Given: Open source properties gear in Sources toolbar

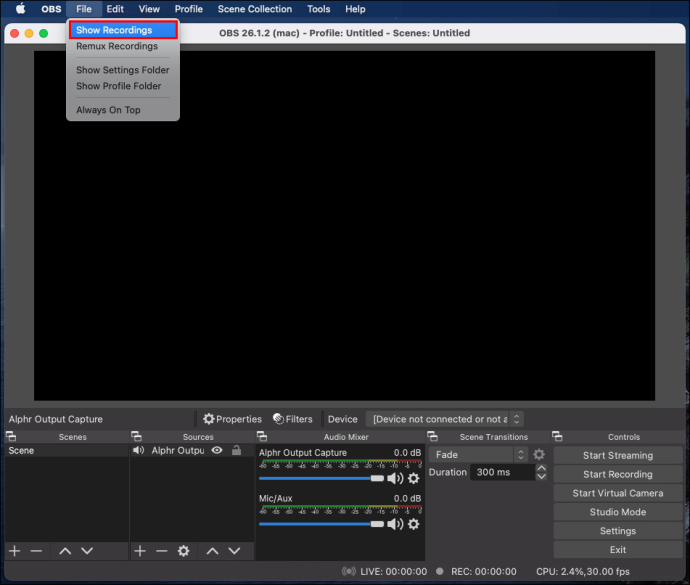Looking at the screenshot, I should click(184, 551).
